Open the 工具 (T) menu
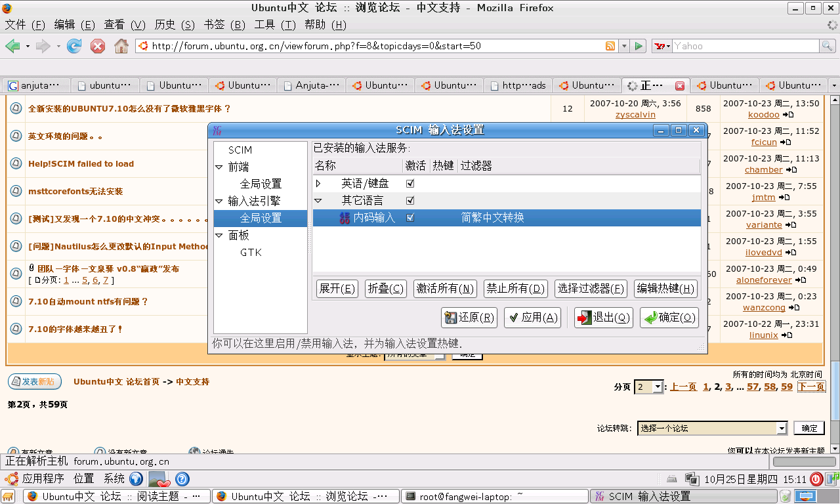 click(275, 24)
